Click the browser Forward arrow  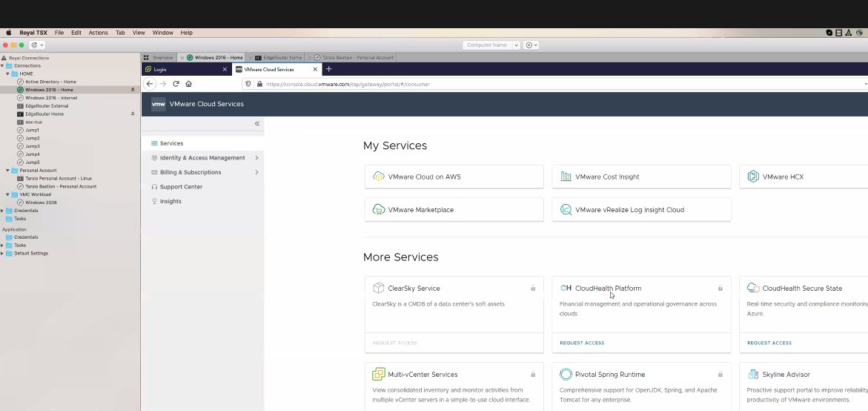tap(163, 84)
